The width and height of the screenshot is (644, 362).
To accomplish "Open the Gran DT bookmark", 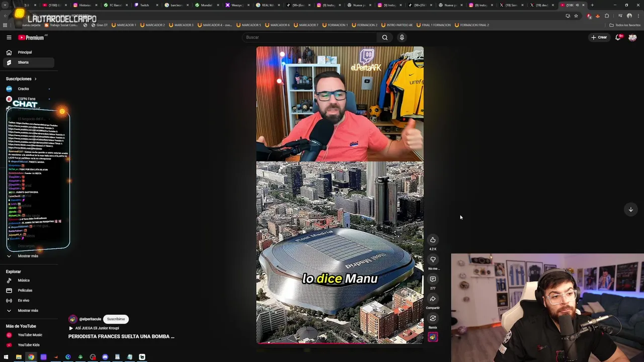I will tap(100, 25).
